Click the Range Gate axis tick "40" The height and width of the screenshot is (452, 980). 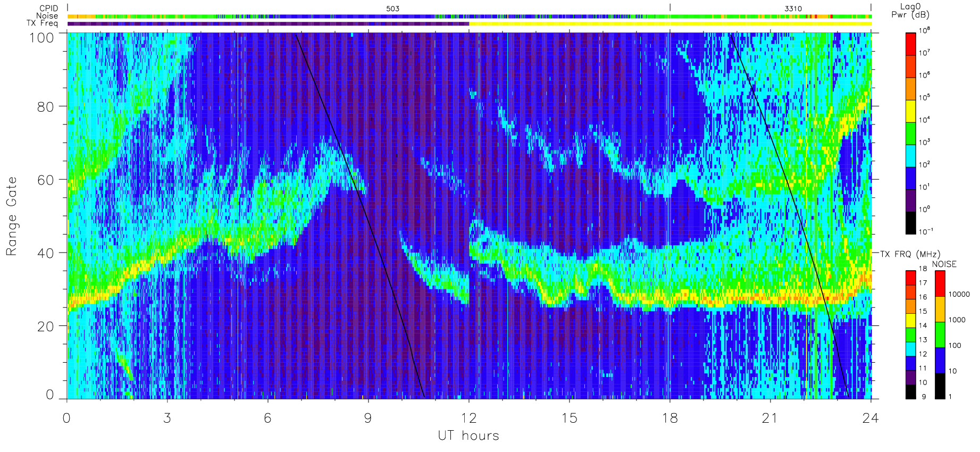(45, 253)
